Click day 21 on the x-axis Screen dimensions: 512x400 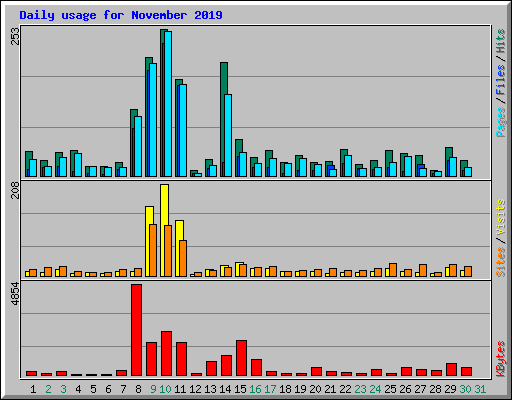(x=330, y=389)
